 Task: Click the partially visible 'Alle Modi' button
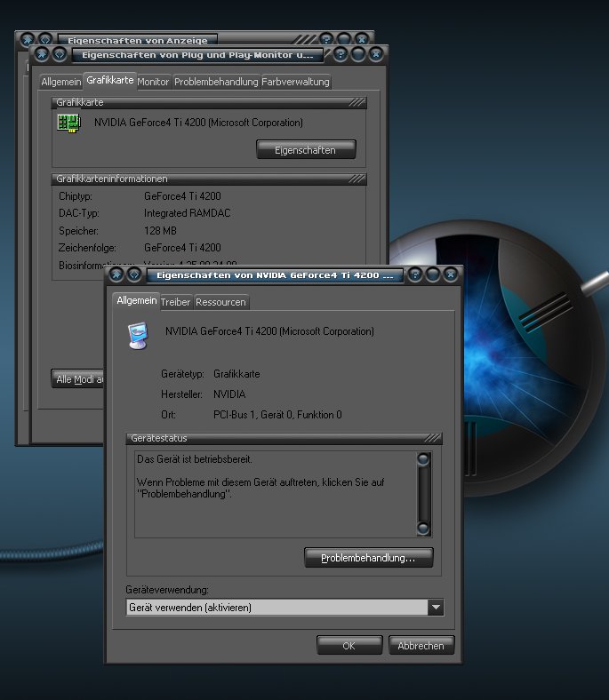click(x=78, y=379)
